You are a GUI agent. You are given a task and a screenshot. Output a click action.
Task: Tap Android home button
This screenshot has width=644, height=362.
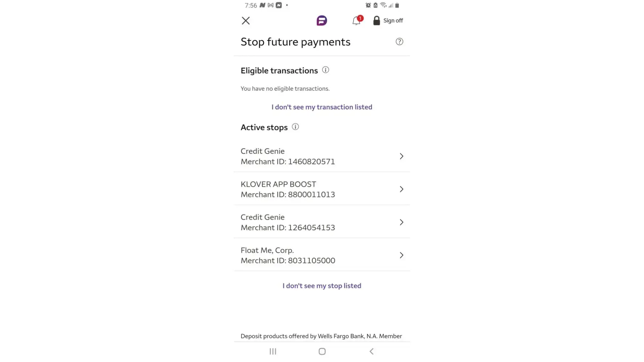click(322, 352)
